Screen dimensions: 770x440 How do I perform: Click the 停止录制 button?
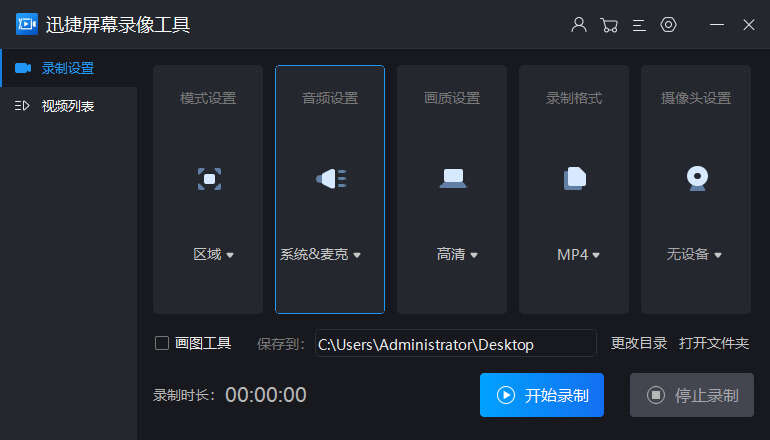[x=691, y=395]
